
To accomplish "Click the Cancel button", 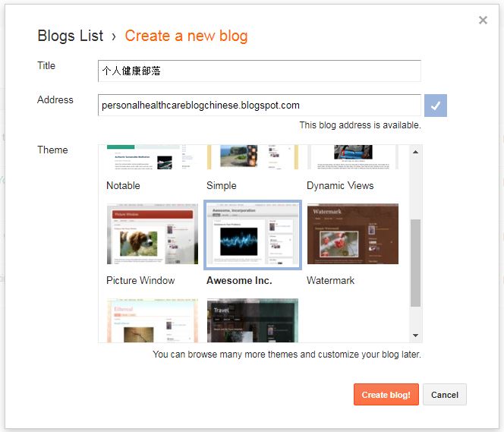I will pyautogui.click(x=445, y=394).
